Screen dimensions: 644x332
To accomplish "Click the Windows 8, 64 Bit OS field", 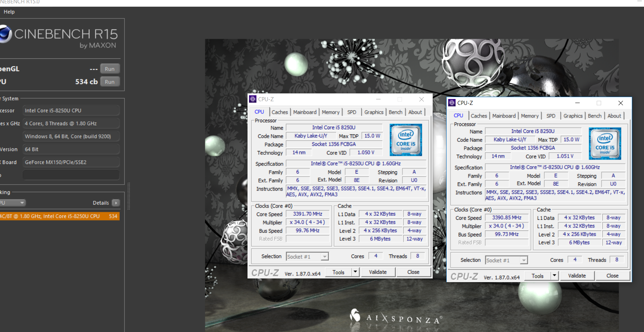I will pos(71,136).
